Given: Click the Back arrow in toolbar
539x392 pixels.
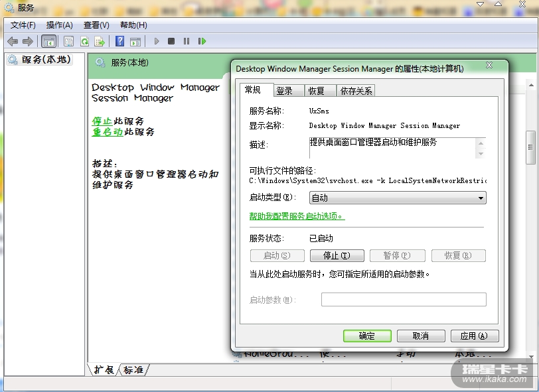Looking at the screenshot, I should point(13,42).
